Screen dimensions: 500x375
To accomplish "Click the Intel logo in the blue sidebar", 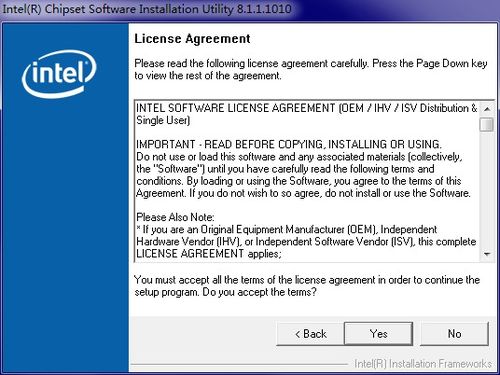I will (59, 74).
